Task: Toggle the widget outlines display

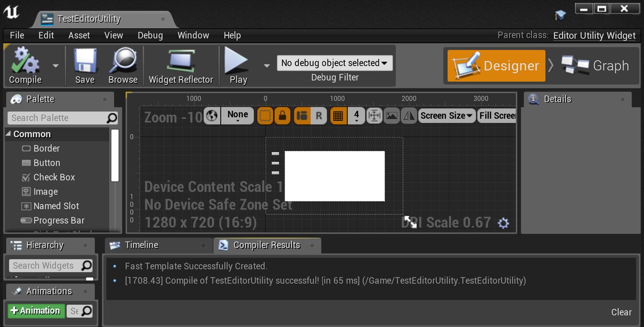Action: click(266, 115)
